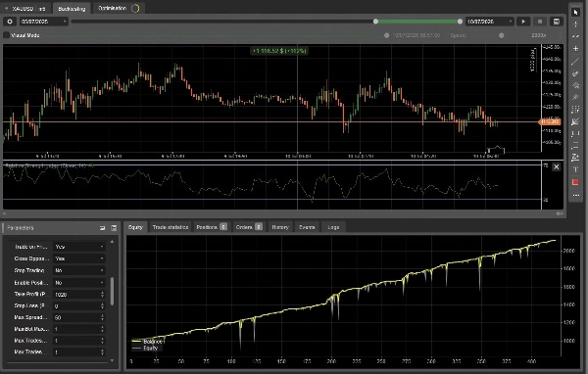Click the Optimization spinner icon
The height and width of the screenshot is (374, 588).
135,8
